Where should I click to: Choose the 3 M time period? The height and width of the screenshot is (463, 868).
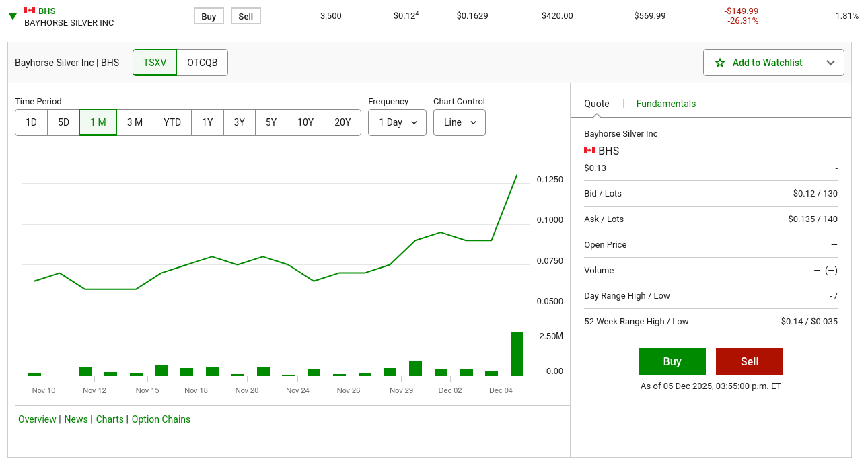tap(135, 122)
